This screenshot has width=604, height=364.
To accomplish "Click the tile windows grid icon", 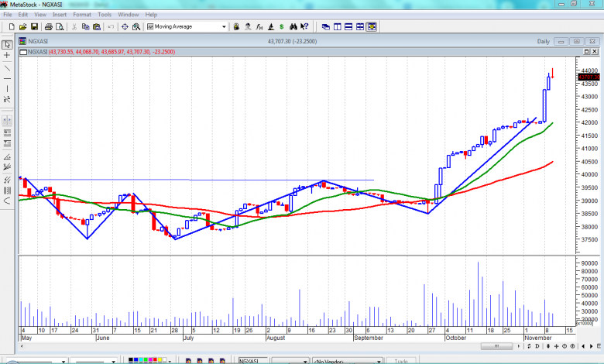I will coord(360,26).
